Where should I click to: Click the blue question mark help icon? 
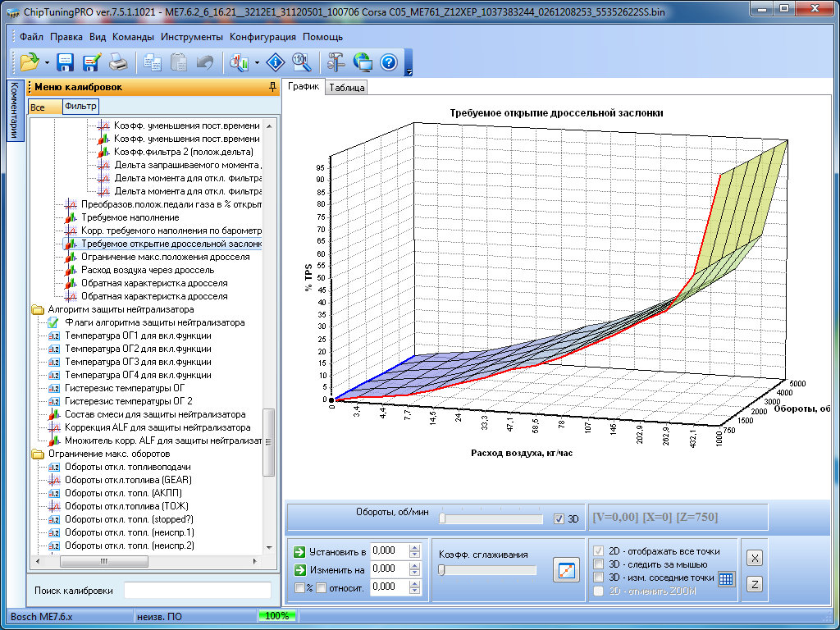[x=389, y=62]
